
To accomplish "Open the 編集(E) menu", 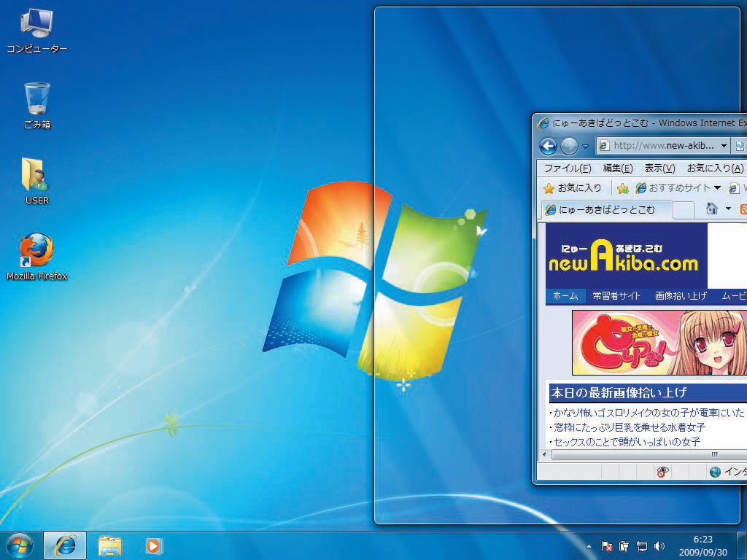I will tap(617, 168).
